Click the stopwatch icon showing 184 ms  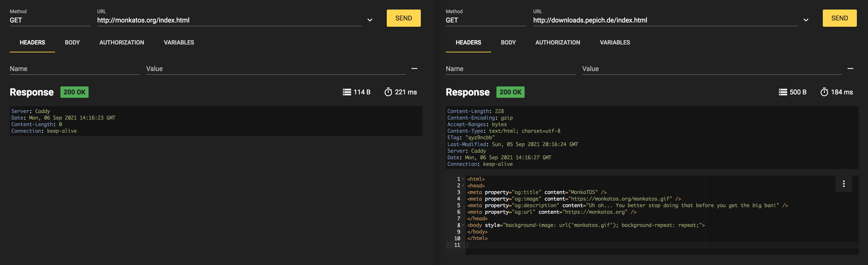click(x=824, y=92)
